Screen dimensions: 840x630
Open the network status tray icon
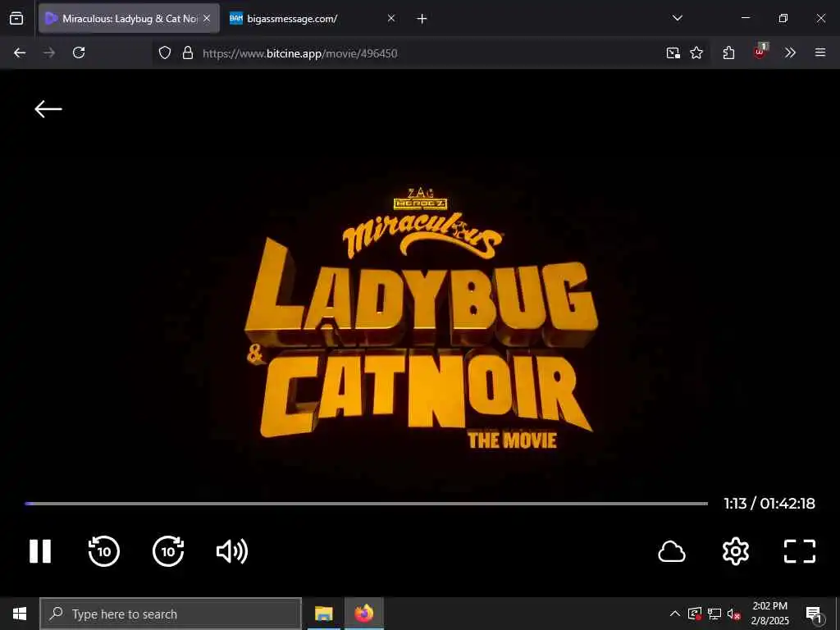coord(714,614)
